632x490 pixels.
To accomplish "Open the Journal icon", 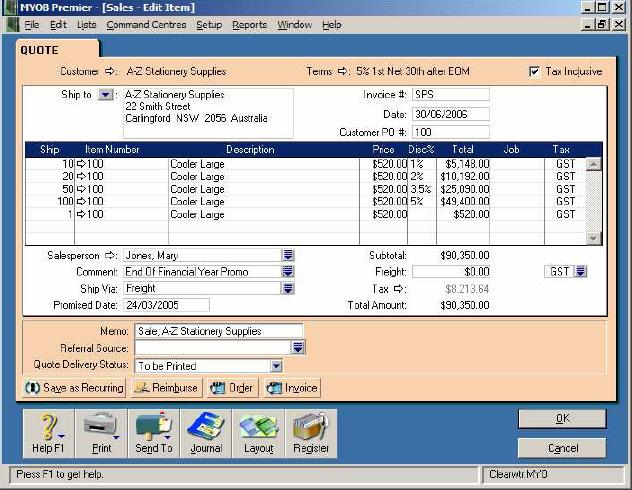I will click(x=206, y=434).
